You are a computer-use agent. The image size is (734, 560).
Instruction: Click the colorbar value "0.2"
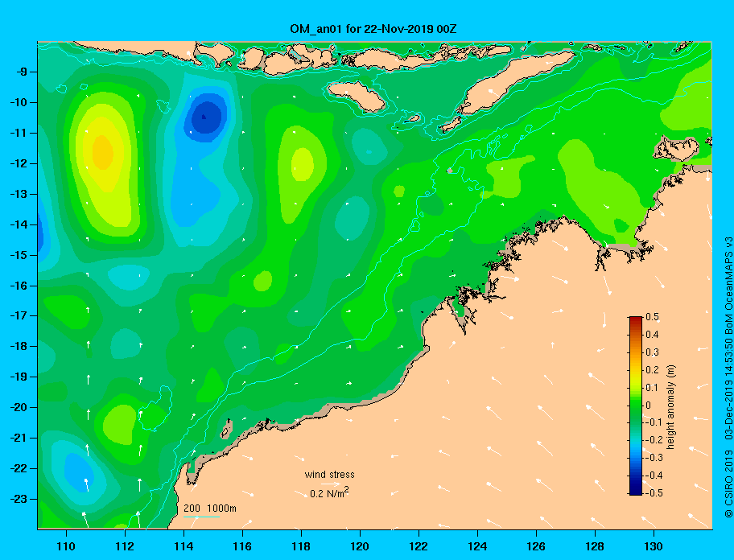click(x=652, y=369)
